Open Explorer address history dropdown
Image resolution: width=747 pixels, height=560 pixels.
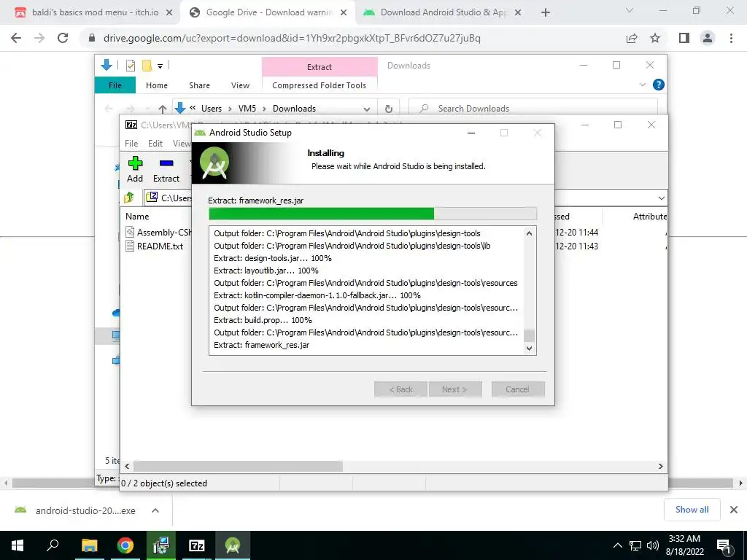tap(366, 109)
